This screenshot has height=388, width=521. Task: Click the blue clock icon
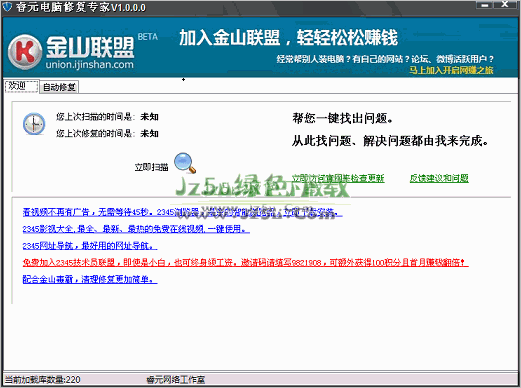click(x=34, y=124)
